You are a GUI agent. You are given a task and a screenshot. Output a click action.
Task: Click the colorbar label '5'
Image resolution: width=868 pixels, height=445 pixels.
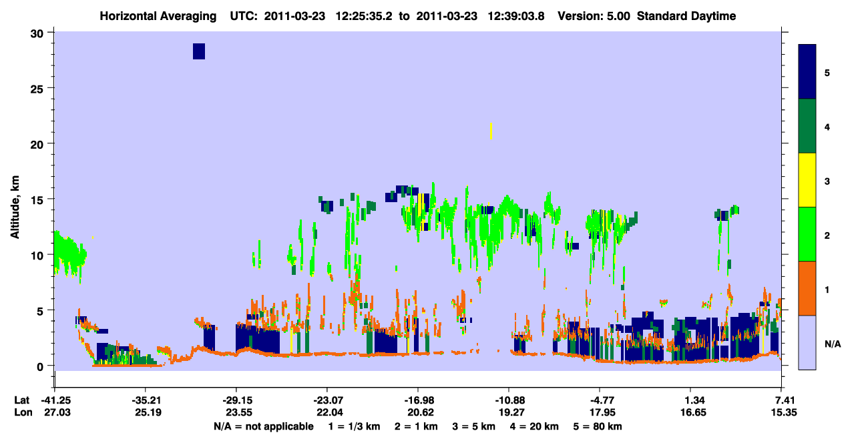point(827,72)
